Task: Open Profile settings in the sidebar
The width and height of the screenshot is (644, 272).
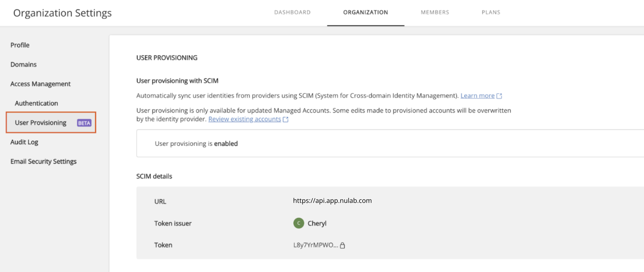Action: point(20,45)
